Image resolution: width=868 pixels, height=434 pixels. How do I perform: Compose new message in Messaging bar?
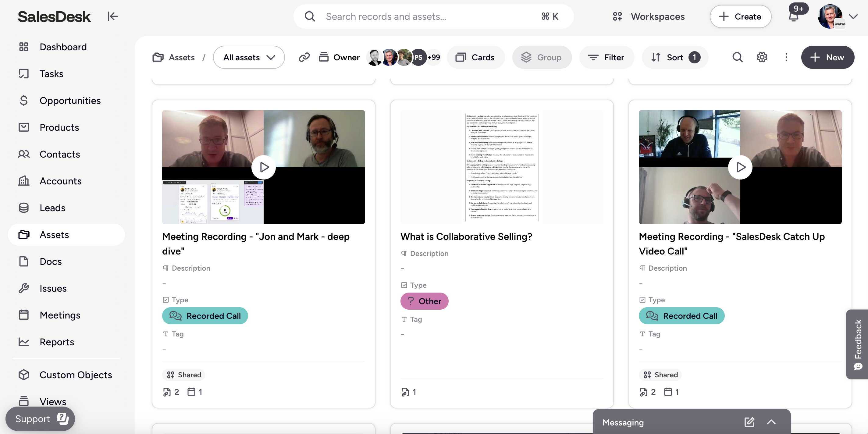click(x=749, y=422)
